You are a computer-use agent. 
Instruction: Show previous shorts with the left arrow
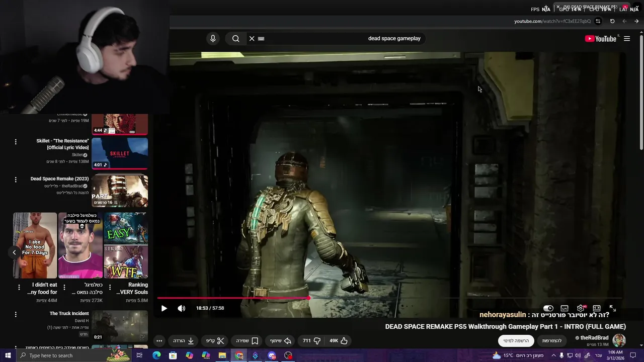(14, 252)
